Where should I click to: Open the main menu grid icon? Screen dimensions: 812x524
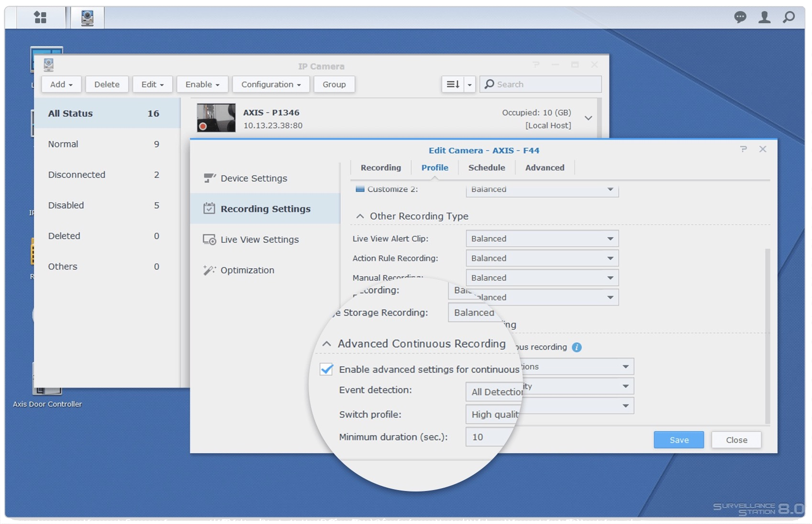click(x=41, y=18)
